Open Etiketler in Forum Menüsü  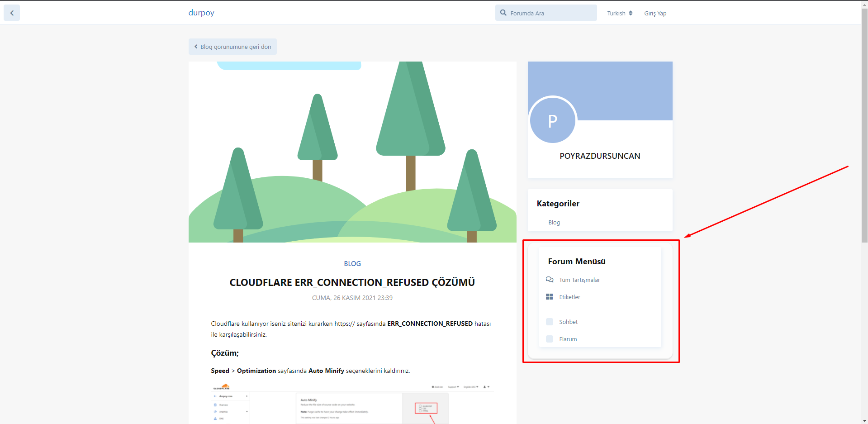(x=569, y=297)
